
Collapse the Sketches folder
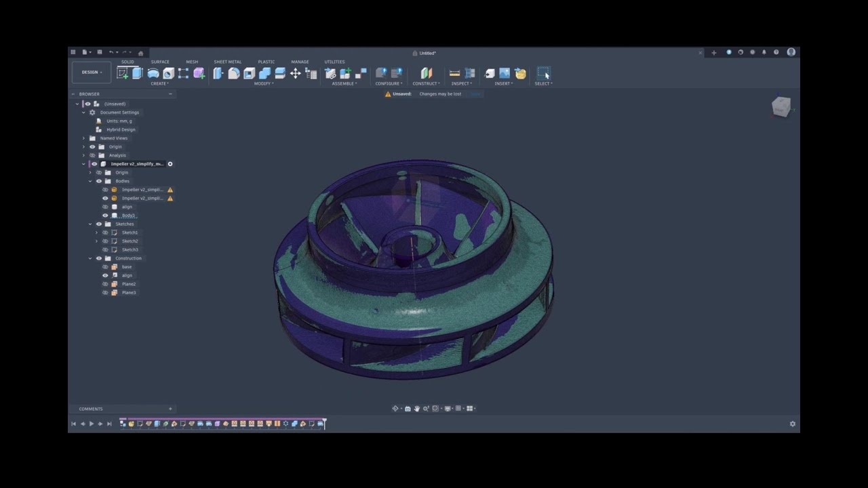90,224
